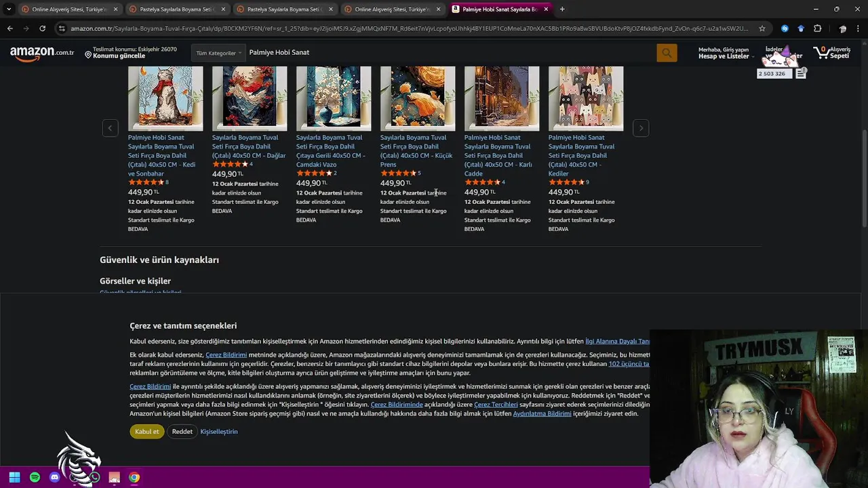Click the orange search magnifier button
Image resolution: width=868 pixels, height=488 pixels.
(667, 53)
